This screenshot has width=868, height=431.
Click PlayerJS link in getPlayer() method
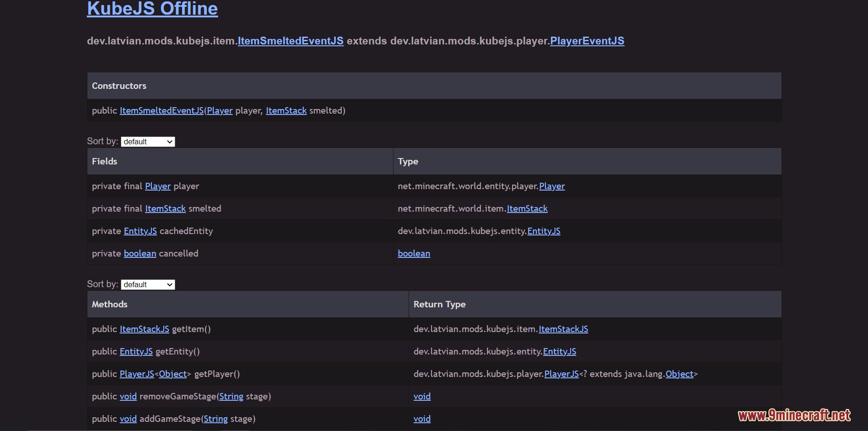coord(137,374)
